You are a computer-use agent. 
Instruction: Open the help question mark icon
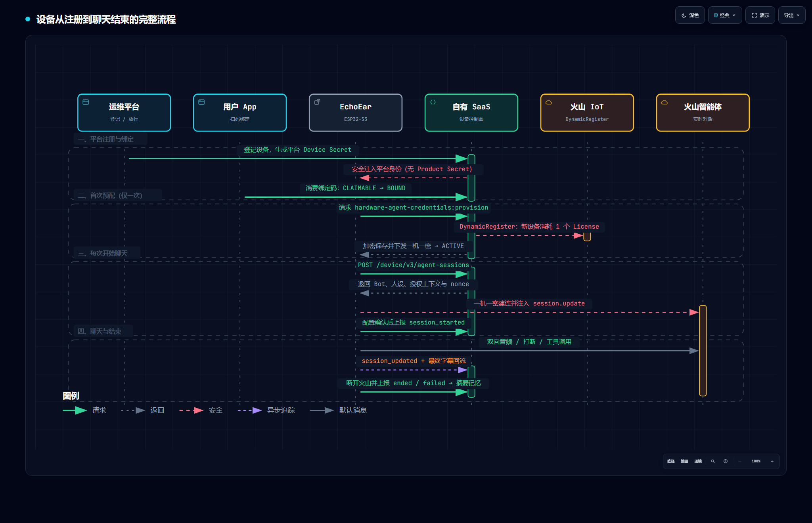726,461
